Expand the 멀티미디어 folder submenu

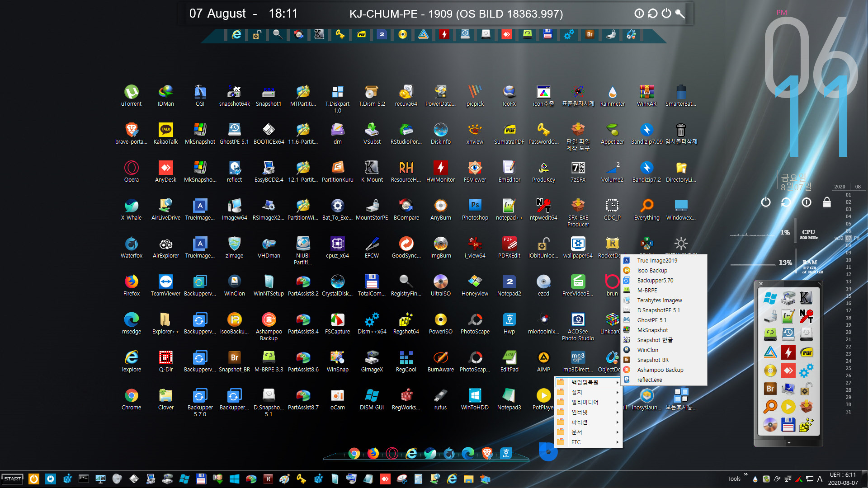click(588, 402)
